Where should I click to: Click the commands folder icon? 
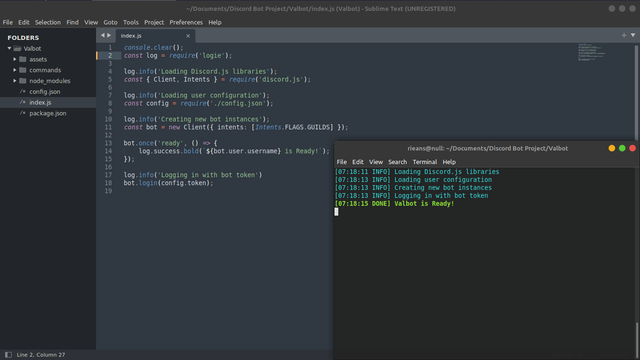coord(23,70)
